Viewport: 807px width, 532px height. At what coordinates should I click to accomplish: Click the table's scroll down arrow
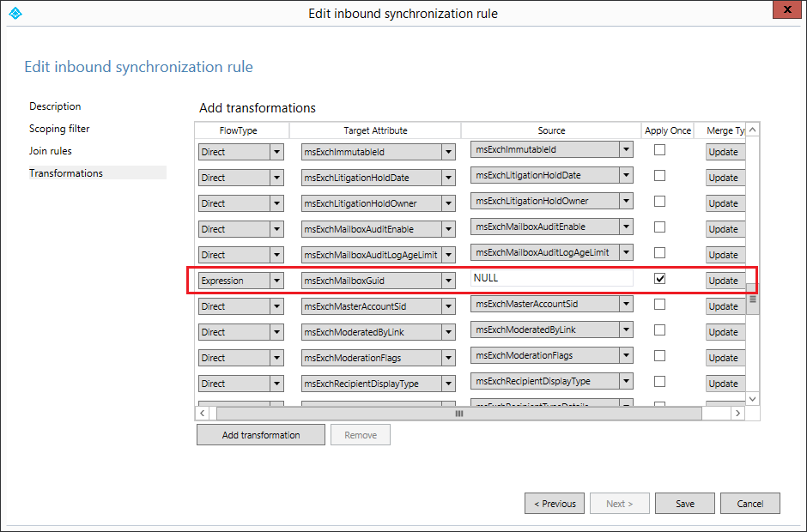[x=752, y=399]
